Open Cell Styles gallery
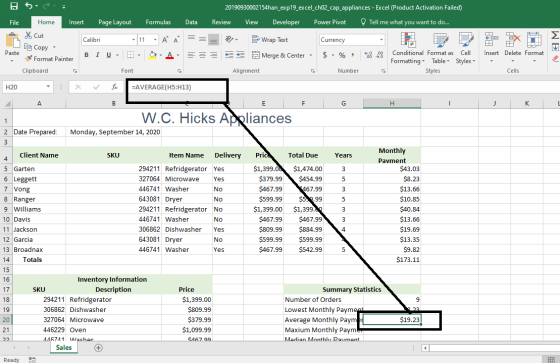Screen dimensions: 560x363 465,48
